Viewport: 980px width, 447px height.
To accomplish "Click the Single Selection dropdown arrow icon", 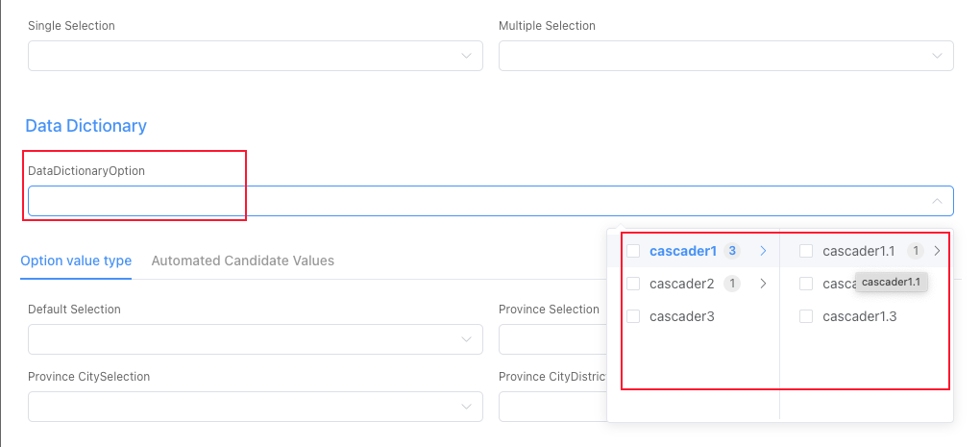I will [x=467, y=56].
